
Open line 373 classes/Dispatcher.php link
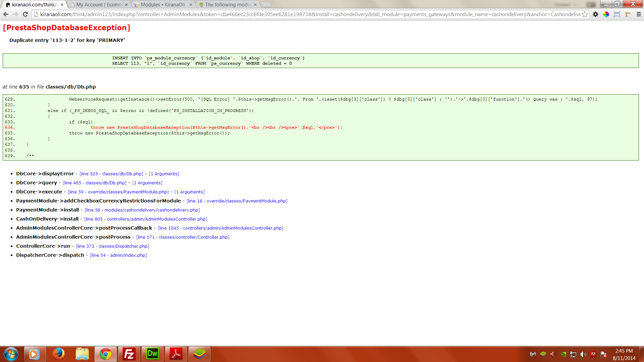pyautogui.click(x=113, y=246)
